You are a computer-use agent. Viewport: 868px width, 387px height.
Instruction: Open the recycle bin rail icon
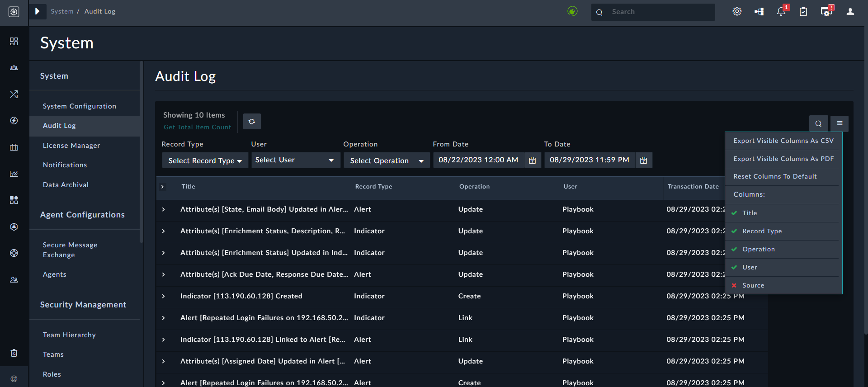tap(14, 353)
